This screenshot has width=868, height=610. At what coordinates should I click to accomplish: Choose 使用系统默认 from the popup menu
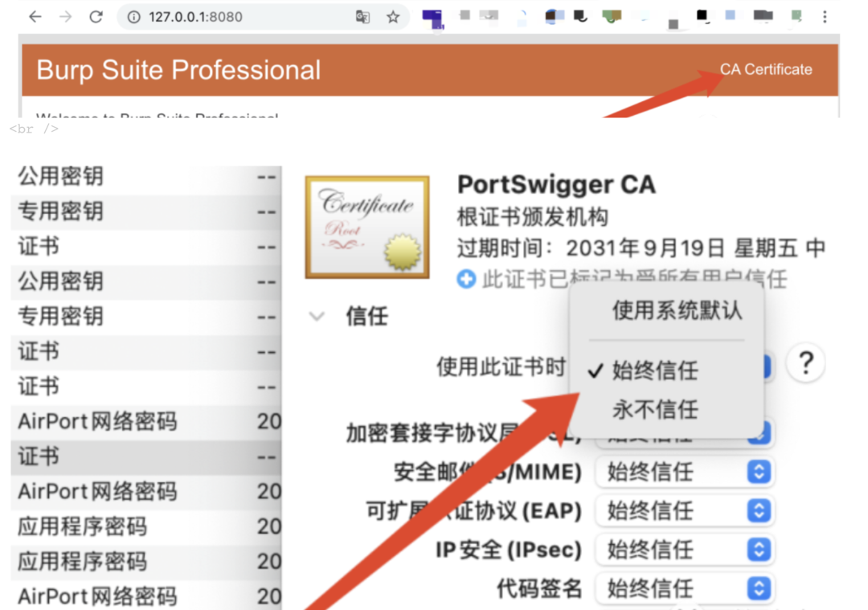click(x=677, y=310)
